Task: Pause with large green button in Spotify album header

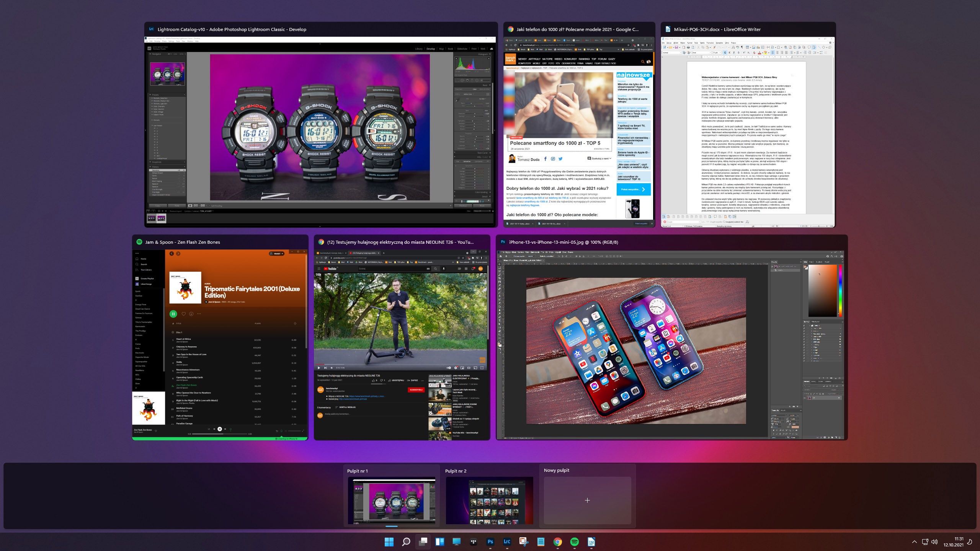Action: (173, 314)
